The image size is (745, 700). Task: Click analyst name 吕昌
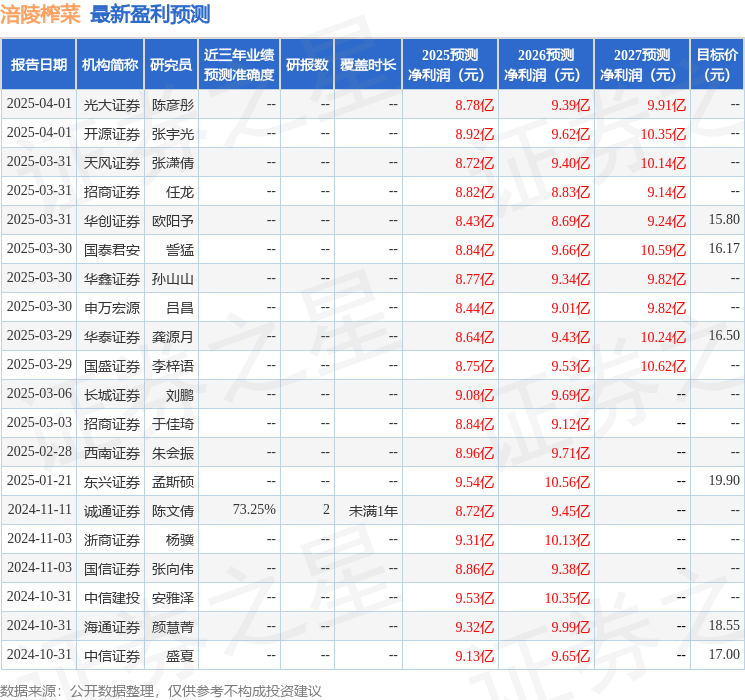180,308
